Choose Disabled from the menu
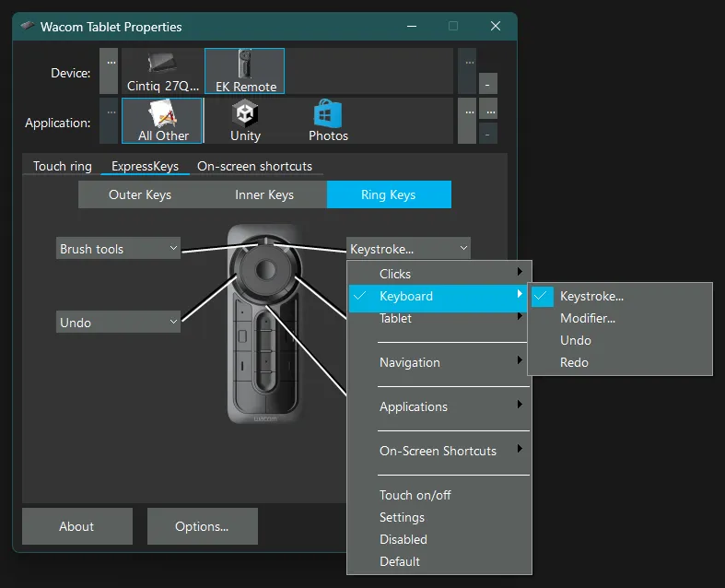The image size is (725, 588). [439, 539]
